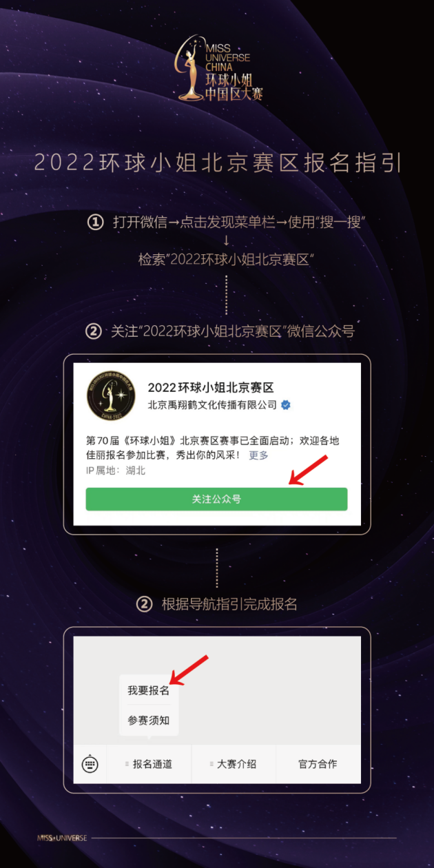Choose 参赛须知 from popup menu
Image resolution: width=434 pixels, height=868 pixels.
click(x=148, y=721)
